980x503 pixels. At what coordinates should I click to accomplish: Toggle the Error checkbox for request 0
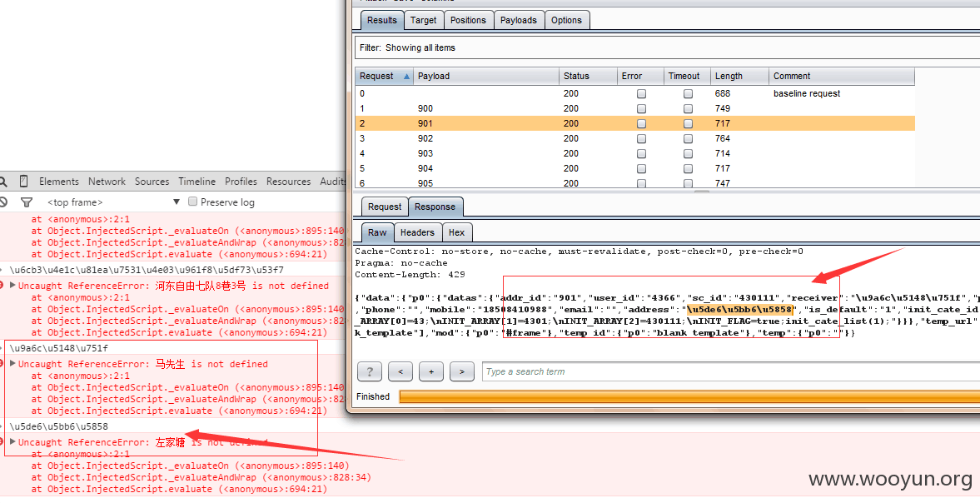coord(641,94)
